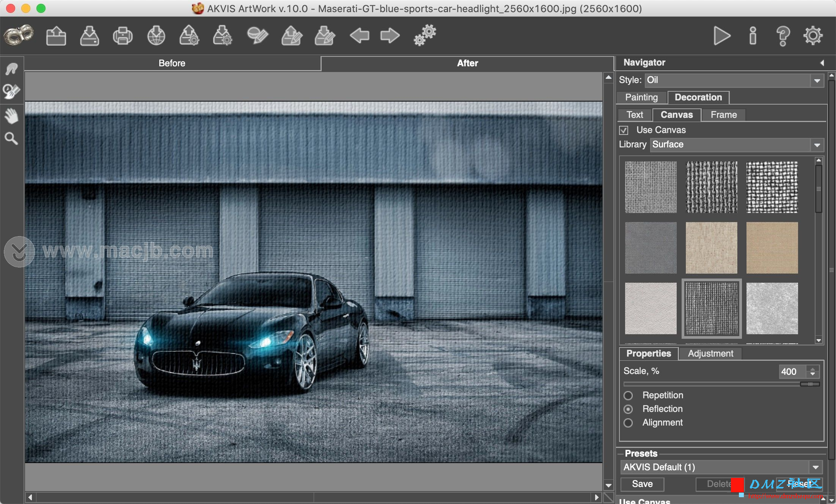Click the Save preset button
This screenshot has height=504, width=836.
(642, 484)
